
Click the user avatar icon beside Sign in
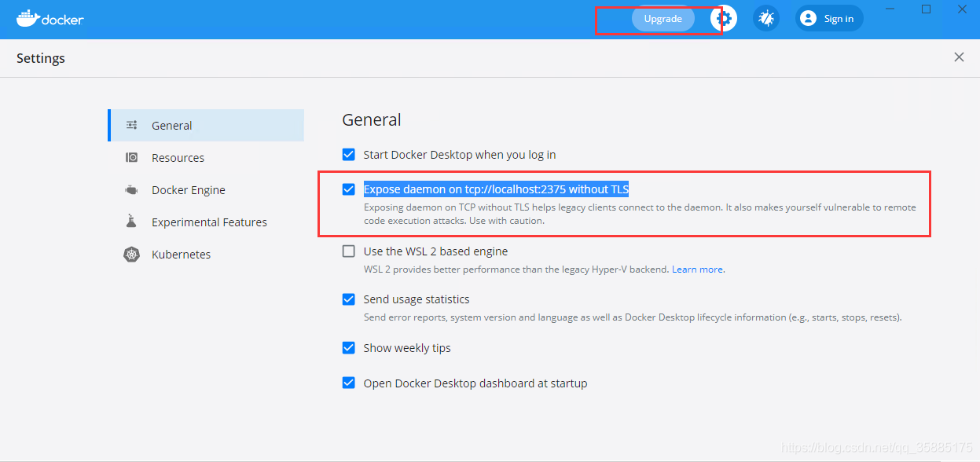click(808, 19)
